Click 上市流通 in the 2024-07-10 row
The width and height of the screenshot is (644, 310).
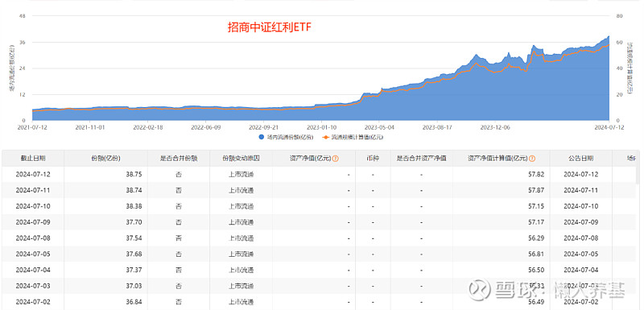(x=241, y=206)
